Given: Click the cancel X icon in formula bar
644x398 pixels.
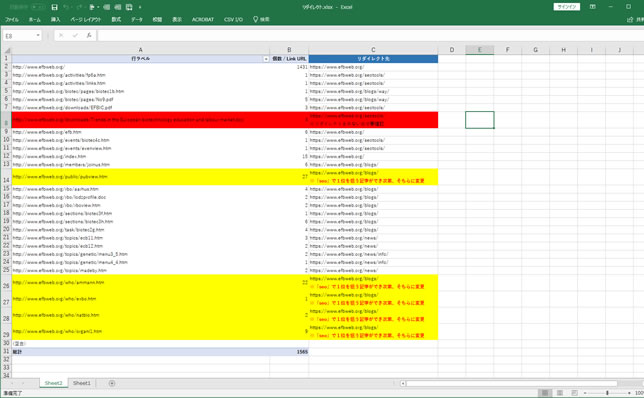Looking at the screenshot, I should [x=61, y=36].
